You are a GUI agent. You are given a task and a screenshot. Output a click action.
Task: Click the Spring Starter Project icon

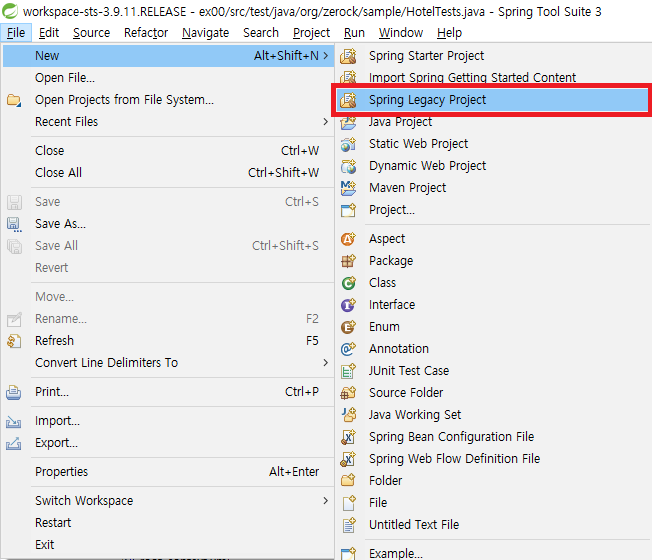348,56
